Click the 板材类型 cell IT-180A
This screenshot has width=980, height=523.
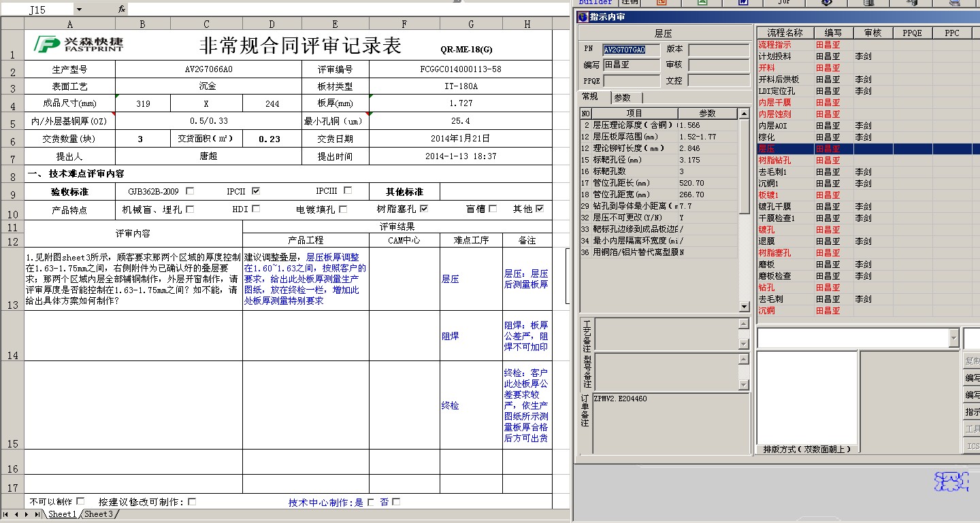click(x=460, y=87)
